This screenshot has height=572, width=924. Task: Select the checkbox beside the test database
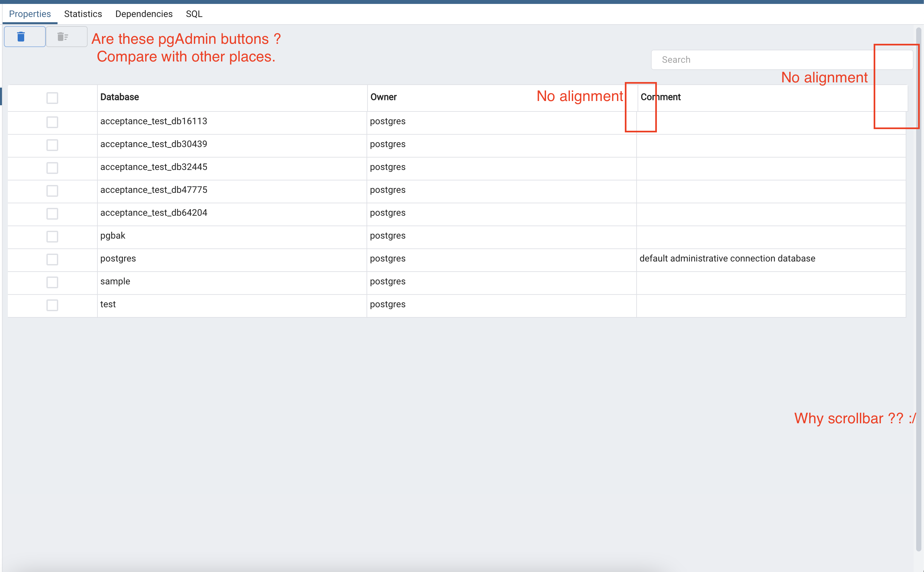coord(52,305)
